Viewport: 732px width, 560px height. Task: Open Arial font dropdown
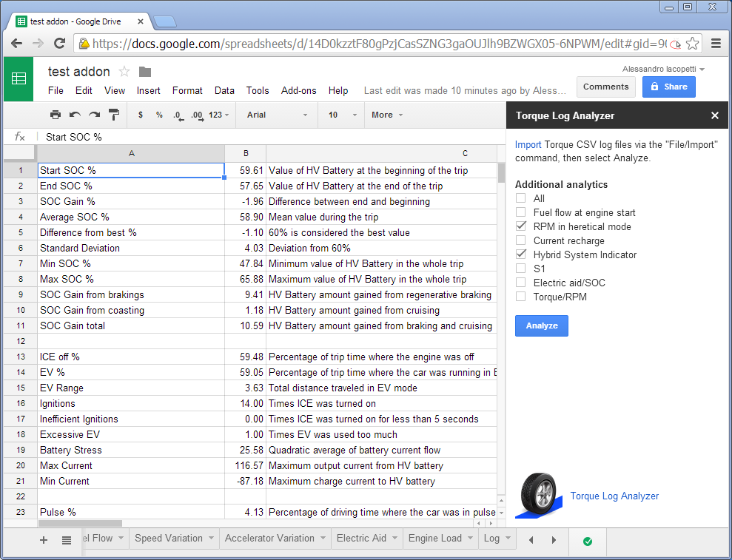278,115
